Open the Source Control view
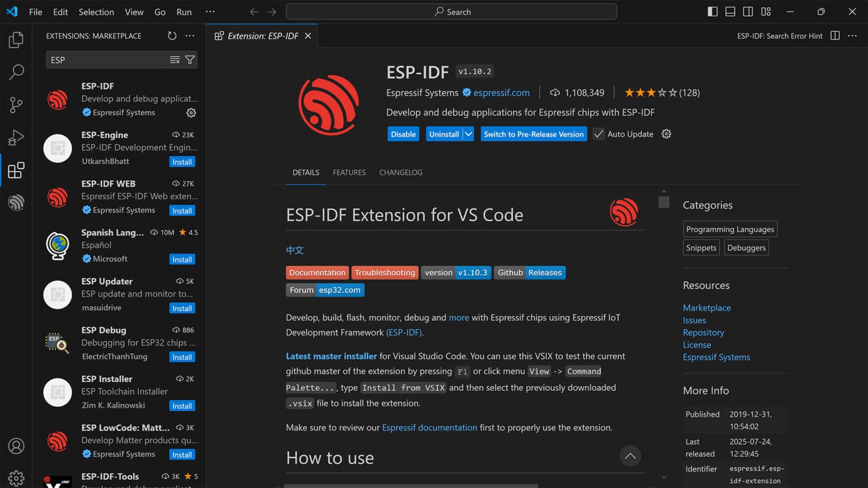 click(16, 104)
